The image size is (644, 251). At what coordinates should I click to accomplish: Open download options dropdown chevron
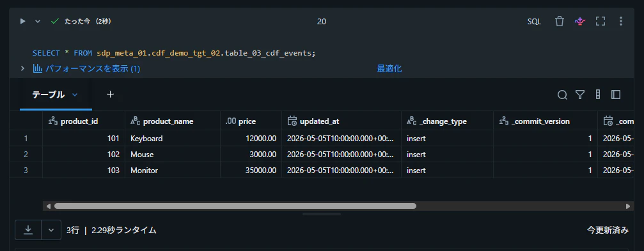click(x=51, y=230)
